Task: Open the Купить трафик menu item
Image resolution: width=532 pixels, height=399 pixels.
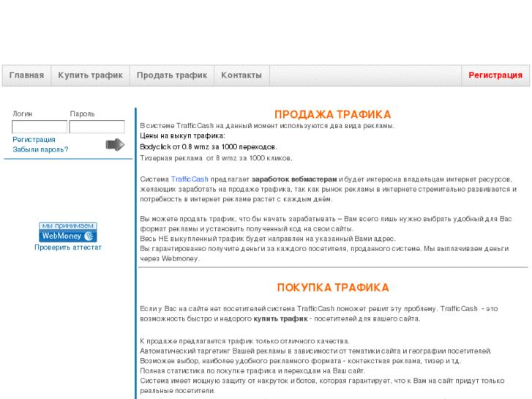Action: [90, 75]
